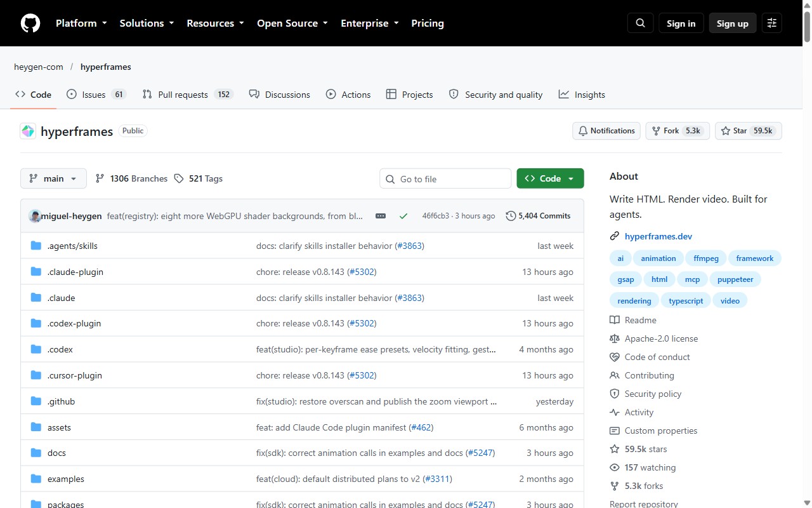This screenshot has width=812, height=508.
Task: Expand the Resources navigation menu
Action: (x=215, y=23)
